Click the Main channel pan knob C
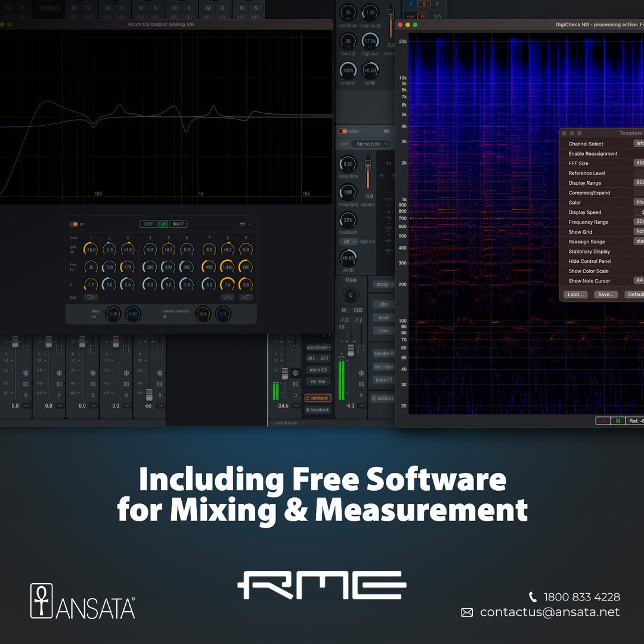This screenshot has height=644, width=644. pos(351,295)
